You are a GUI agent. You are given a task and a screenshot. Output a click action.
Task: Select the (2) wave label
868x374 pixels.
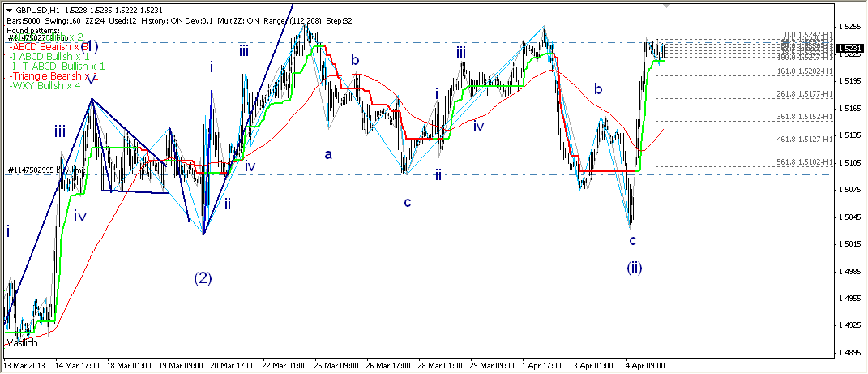(x=203, y=278)
